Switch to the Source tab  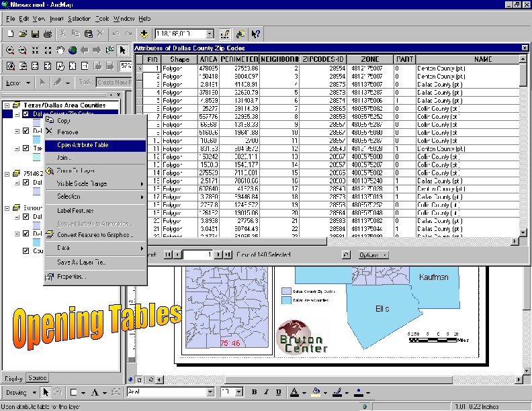(38, 378)
